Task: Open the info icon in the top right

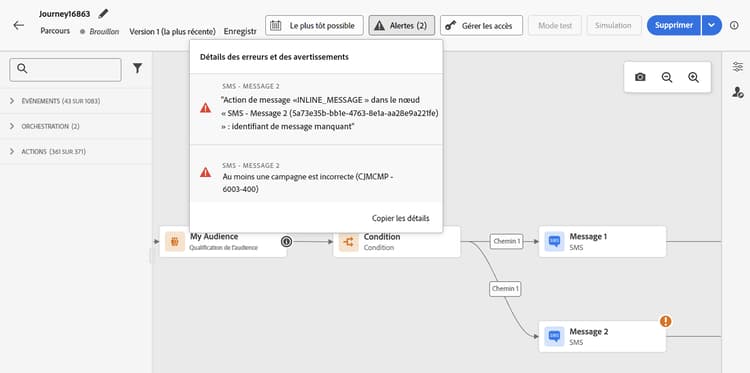Action: click(734, 25)
